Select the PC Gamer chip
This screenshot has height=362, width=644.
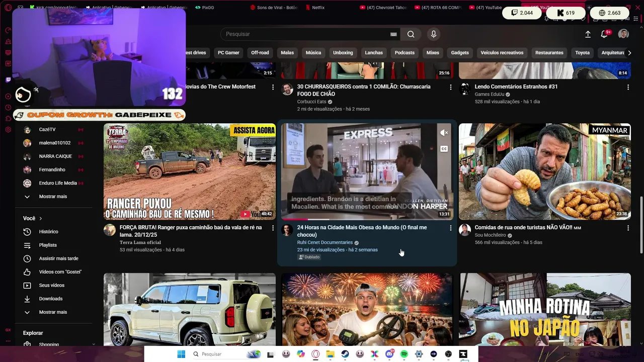click(228, 53)
